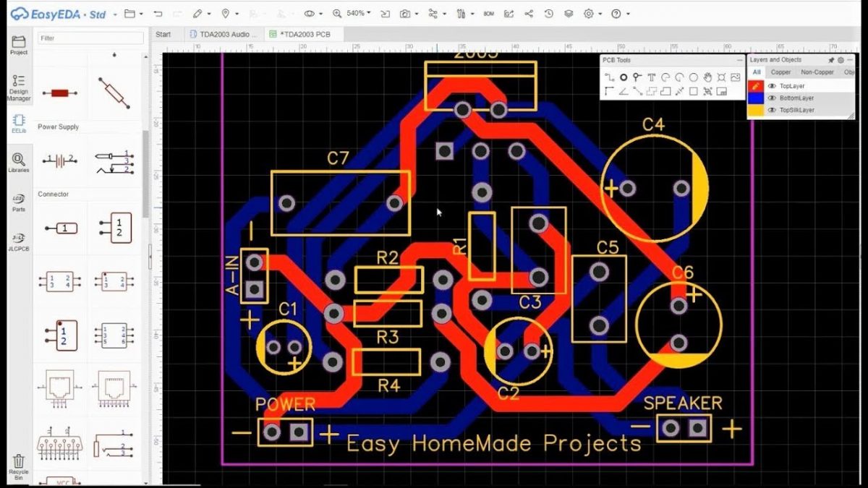Click the library Filter input field

click(91, 38)
